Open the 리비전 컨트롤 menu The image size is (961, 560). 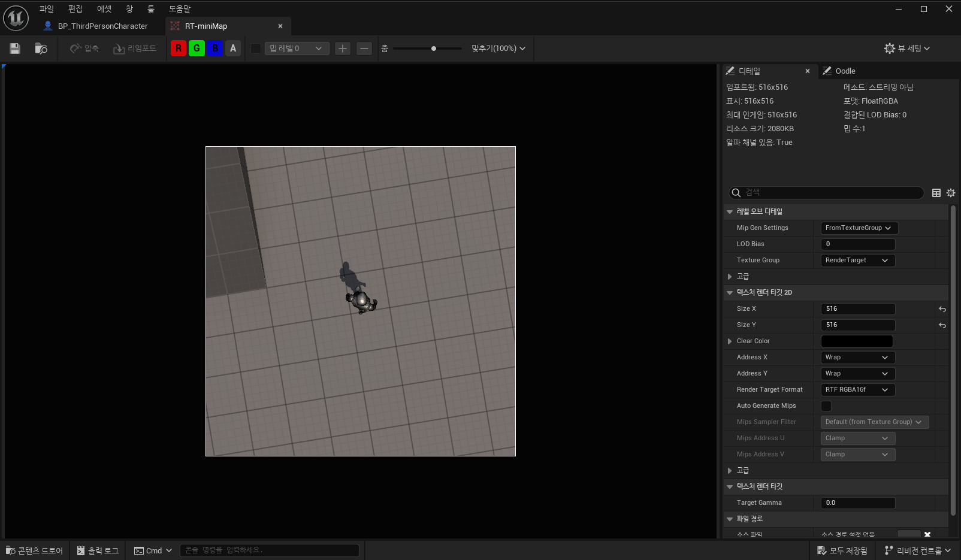918,550
